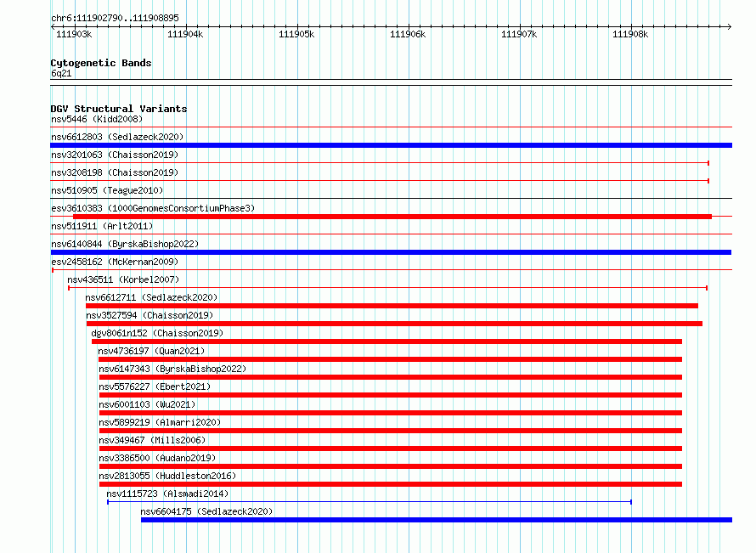Click the red bar under nsv6612711
Screen dimensions: 756x553
pyautogui.click(x=392, y=306)
